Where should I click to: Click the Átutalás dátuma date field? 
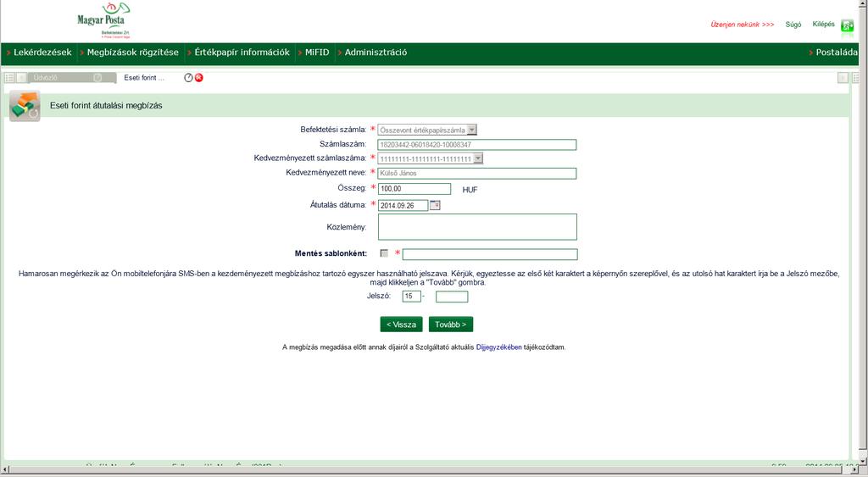pyautogui.click(x=403, y=206)
